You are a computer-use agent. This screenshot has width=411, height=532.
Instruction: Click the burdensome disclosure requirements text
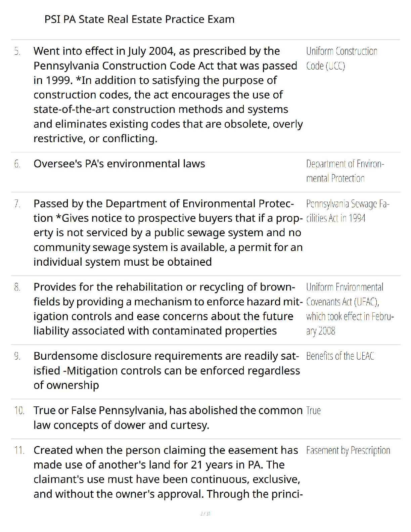[167, 371]
